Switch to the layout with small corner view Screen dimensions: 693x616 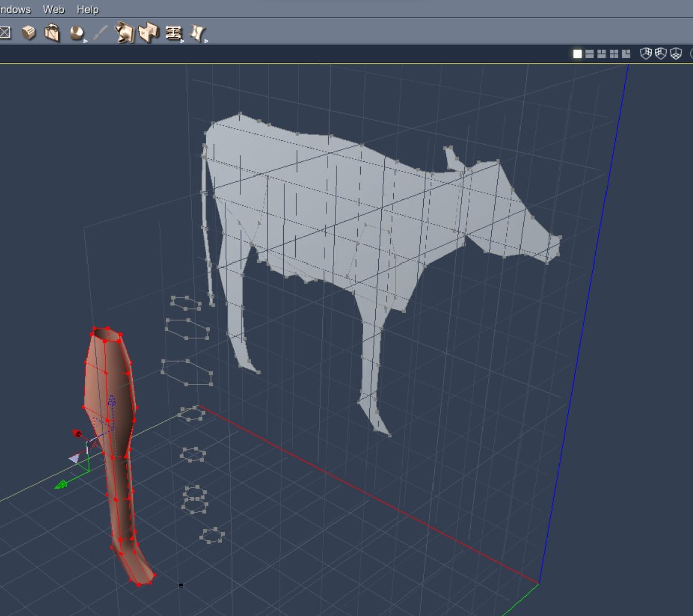tap(626, 54)
